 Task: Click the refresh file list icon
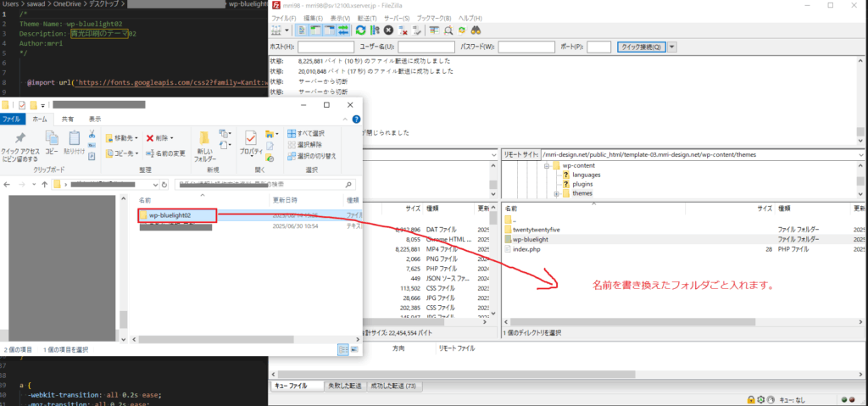(361, 30)
